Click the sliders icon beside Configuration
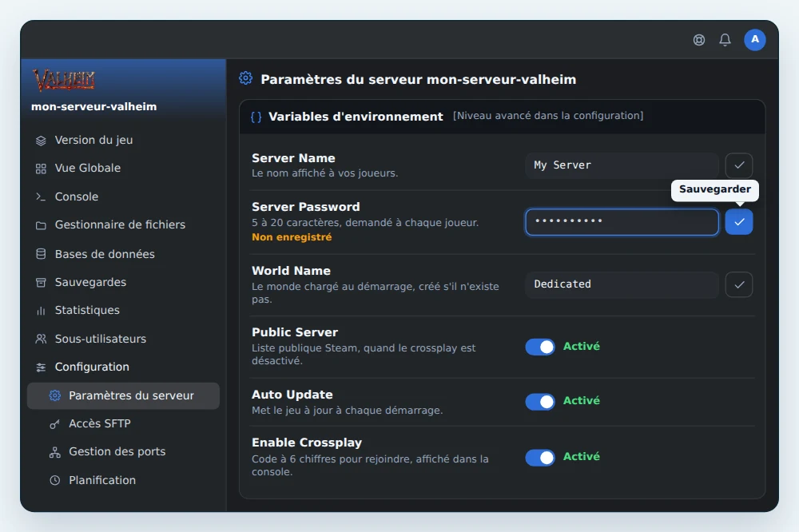This screenshot has height=532, width=799. pos(41,367)
